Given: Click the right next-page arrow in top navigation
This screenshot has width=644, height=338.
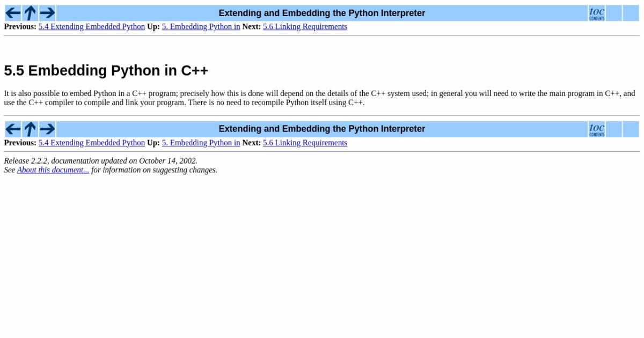Looking at the screenshot, I should [x=47, y=12].
